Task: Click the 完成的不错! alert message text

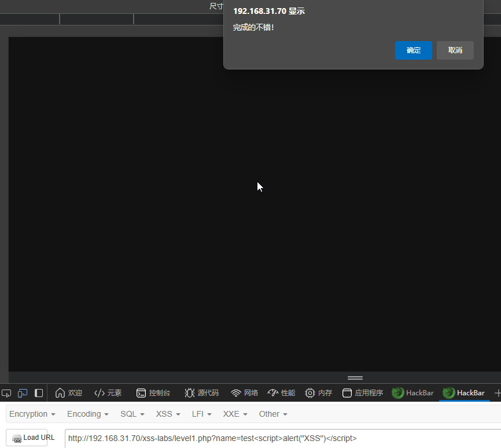Action: coord(253,28)
